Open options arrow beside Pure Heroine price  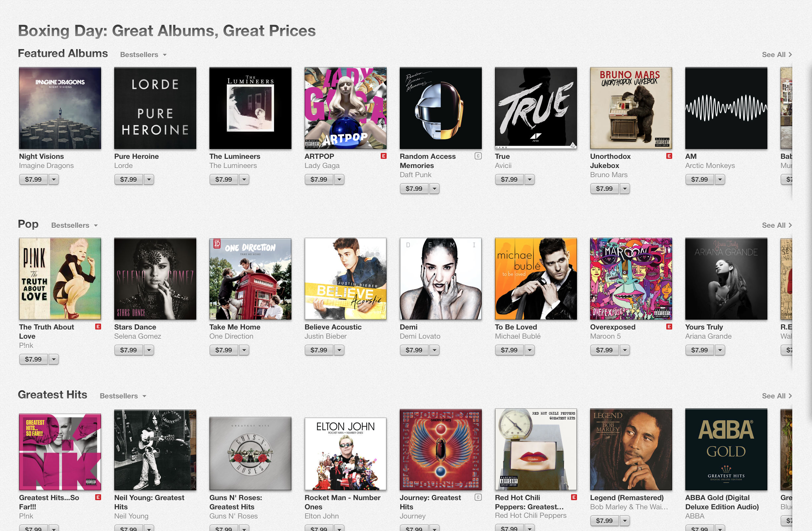click(149, 180)
